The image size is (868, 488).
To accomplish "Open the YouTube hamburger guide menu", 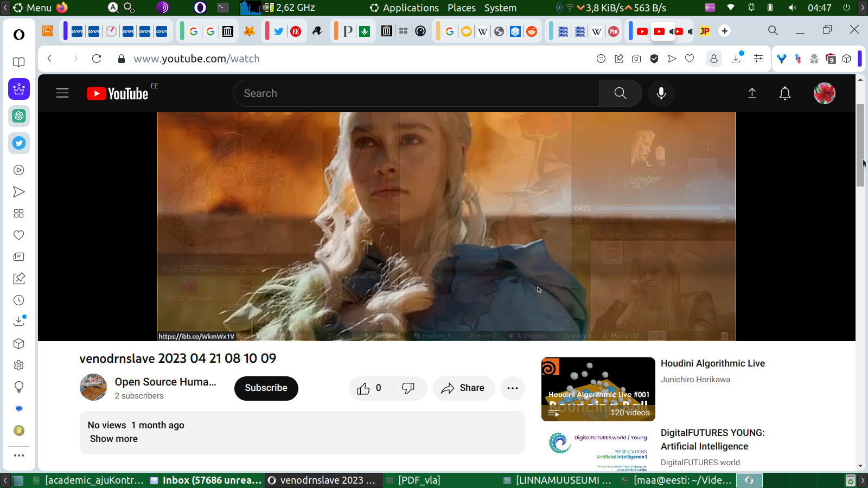I will coord(62,93).
